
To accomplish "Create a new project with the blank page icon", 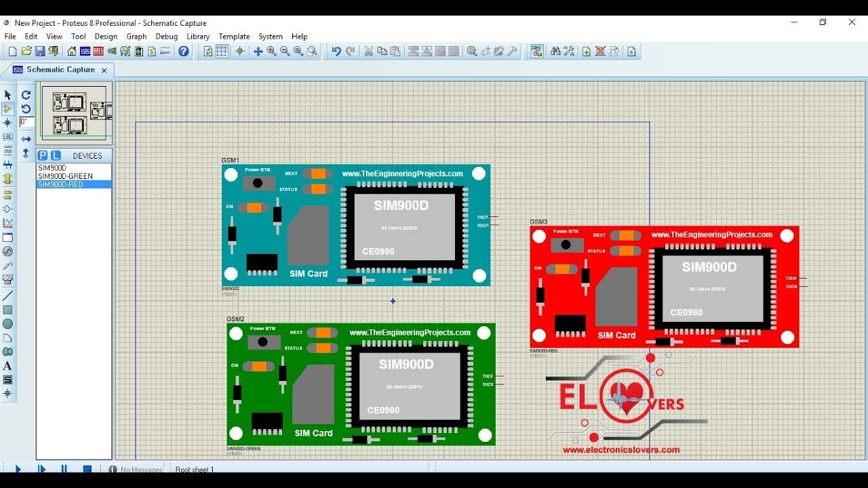I will pos(12,52).
